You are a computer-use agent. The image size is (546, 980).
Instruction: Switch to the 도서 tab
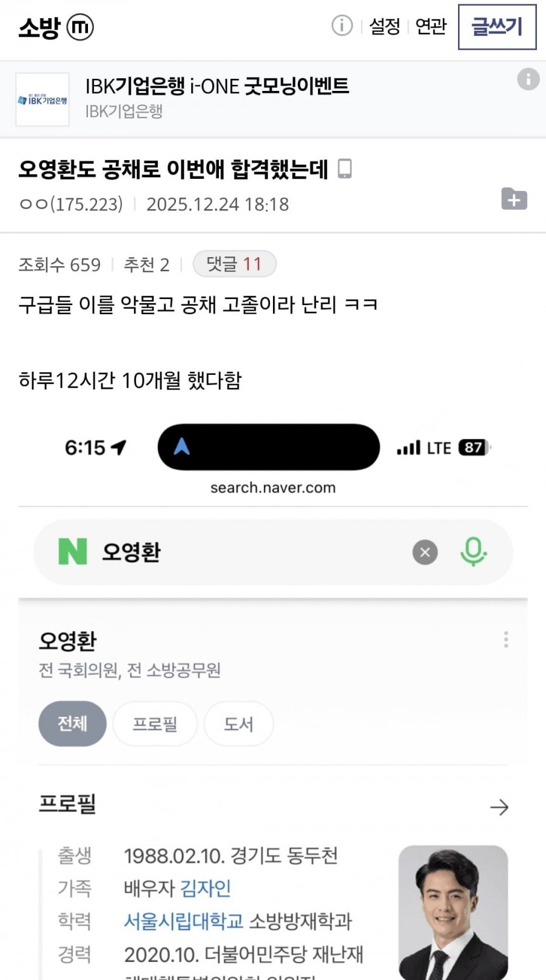pos(238,723)
